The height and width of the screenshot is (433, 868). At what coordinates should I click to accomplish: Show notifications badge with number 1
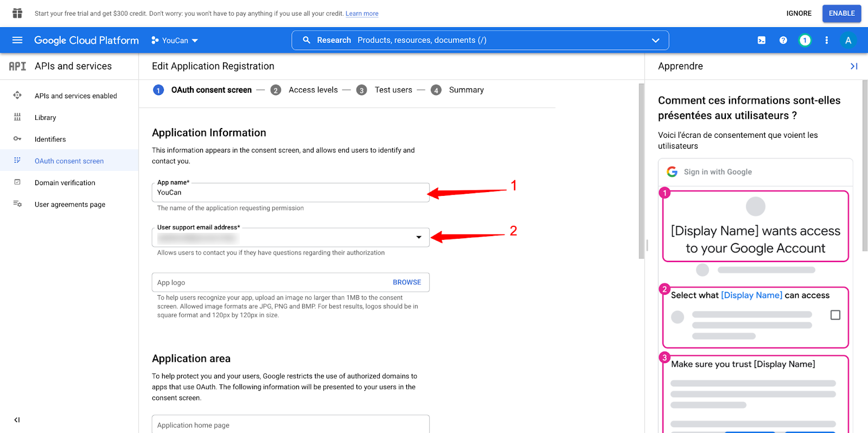point(805,40)
